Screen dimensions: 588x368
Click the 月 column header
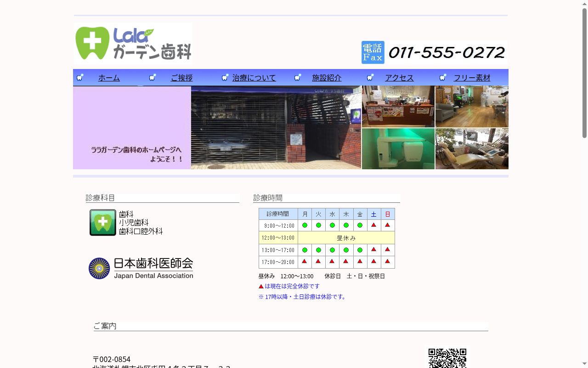click(305, 214)
